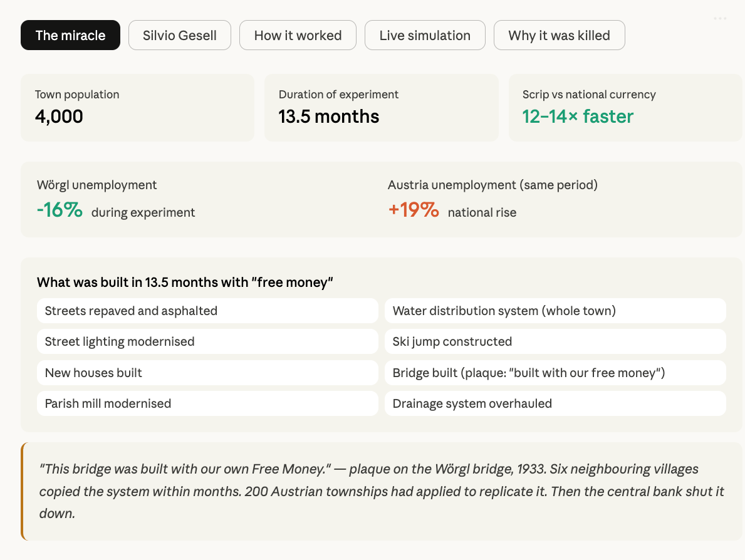View the Why it was killed tab

point(560,35)
